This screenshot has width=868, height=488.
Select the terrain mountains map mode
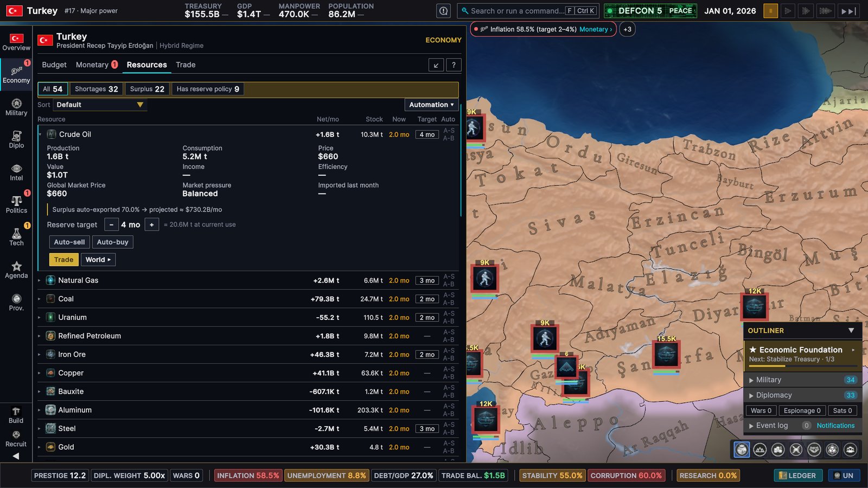759,450
